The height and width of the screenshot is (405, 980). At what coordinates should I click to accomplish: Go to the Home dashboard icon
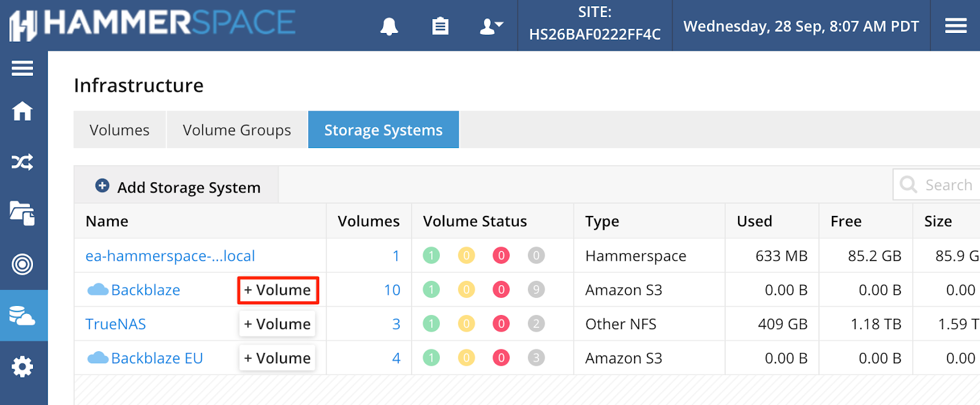[23, 111]
